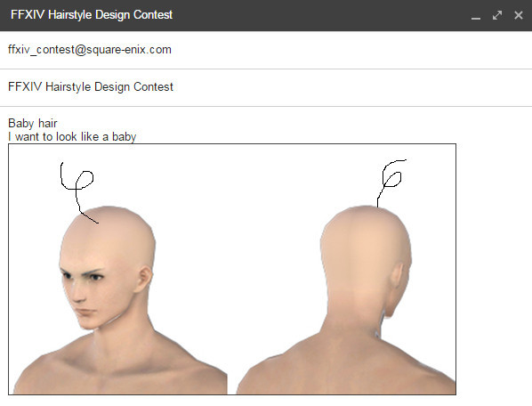Close the FFXIV Hairstyle Design Contest draft
This screenshot has height=406, width=532.
coord(519,15)
